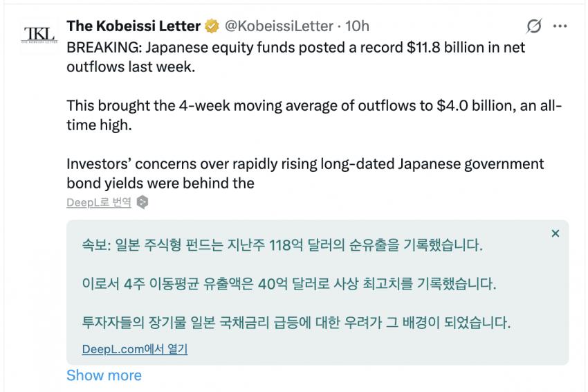Click the text 'outflows last week.'
Image resolution: width=588 pixels, height=392 pixels.
131,67
